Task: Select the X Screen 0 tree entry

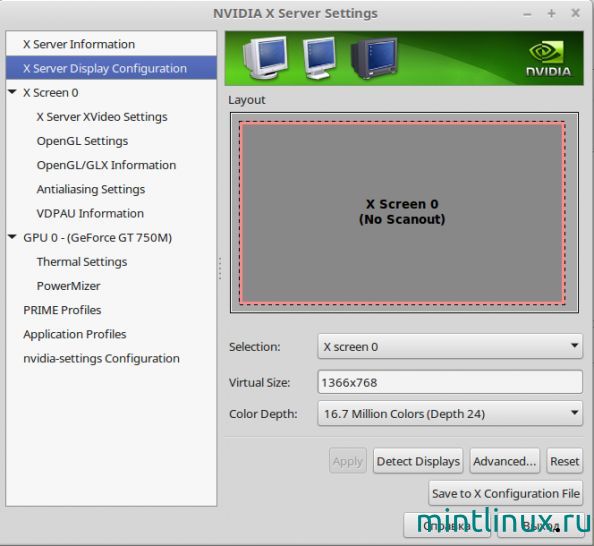Action: [x=51, y=92]
